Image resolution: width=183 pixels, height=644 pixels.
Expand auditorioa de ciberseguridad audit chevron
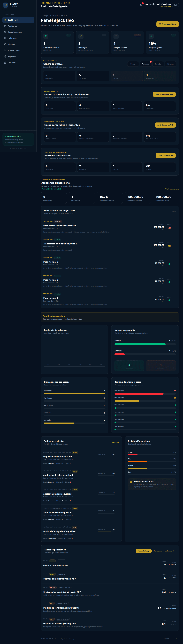118,474
